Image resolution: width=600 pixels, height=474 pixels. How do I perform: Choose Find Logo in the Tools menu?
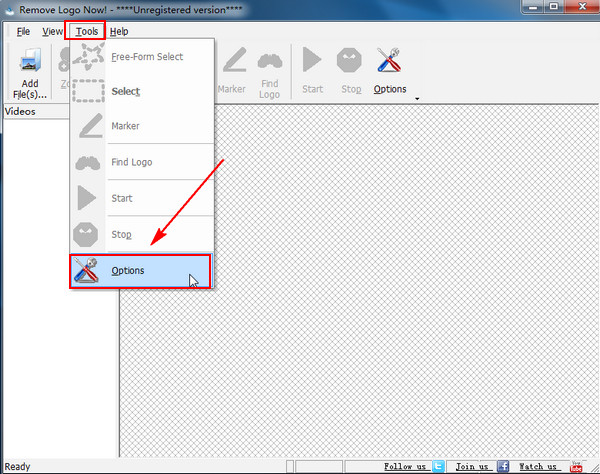pos(142,162)
